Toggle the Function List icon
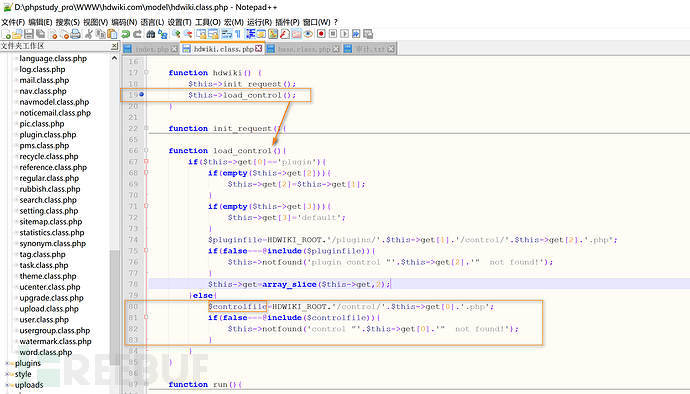 pyautogui.click(x=285, y=34)
